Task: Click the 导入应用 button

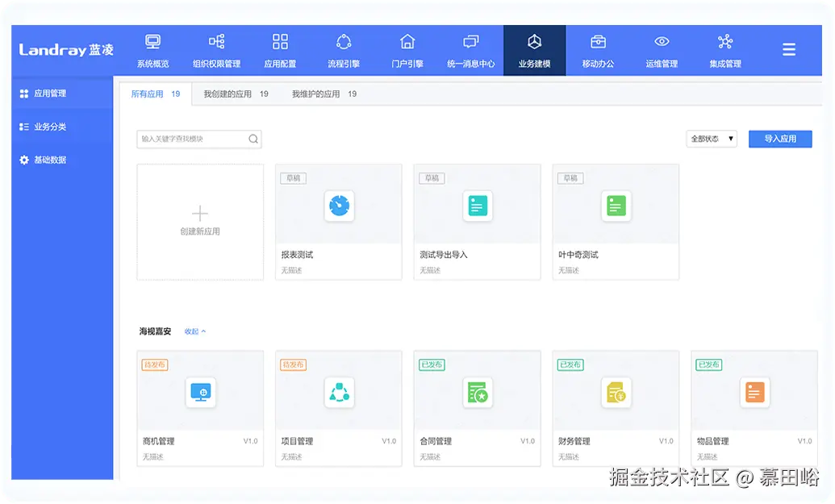Action: [780, 139]
